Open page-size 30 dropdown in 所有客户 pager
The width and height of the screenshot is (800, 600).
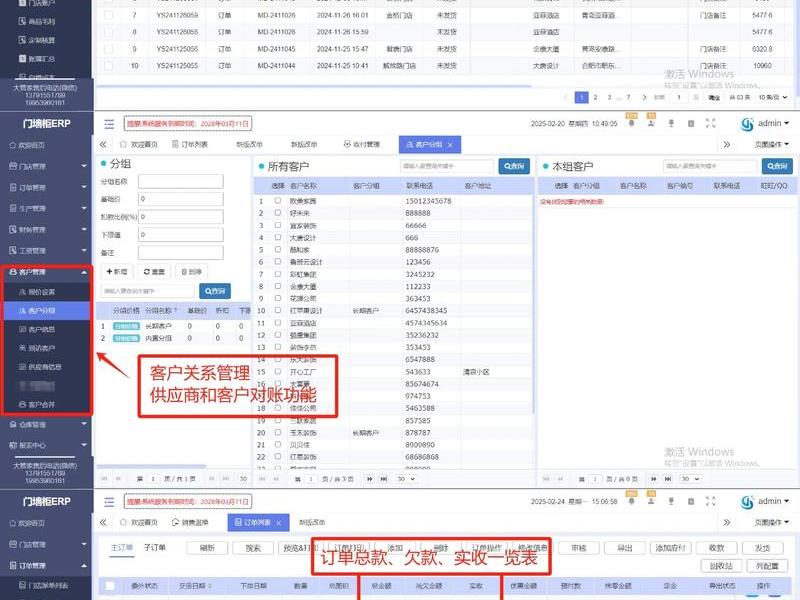click(x=406, y=479)
